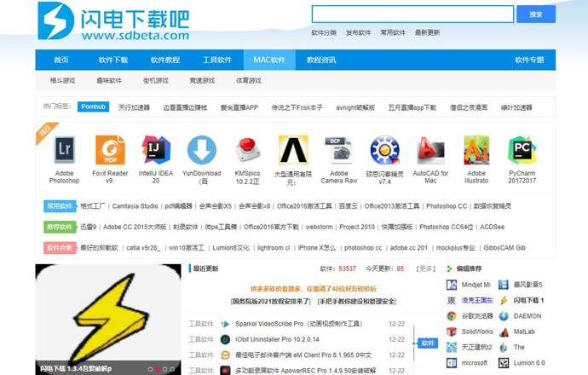Click the [更多] more link

tap(425, 268)
